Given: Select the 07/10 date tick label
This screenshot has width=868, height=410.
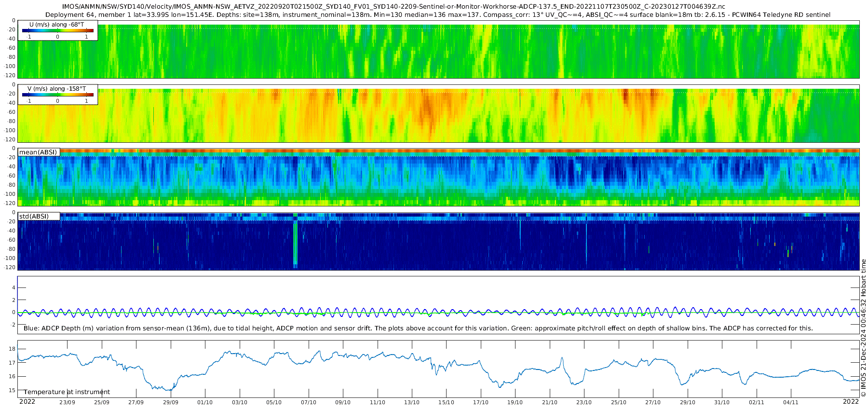Looking at the screenshot, I should pyautogui.click(x=309, y=402).
